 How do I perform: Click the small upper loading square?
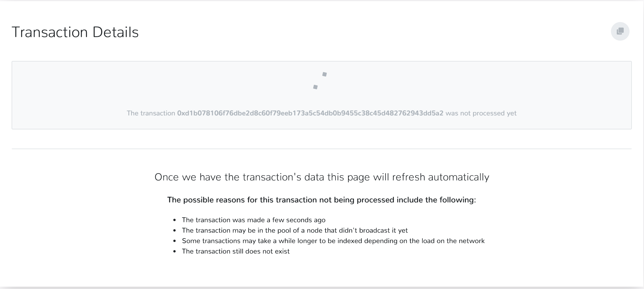pos(324,75)
